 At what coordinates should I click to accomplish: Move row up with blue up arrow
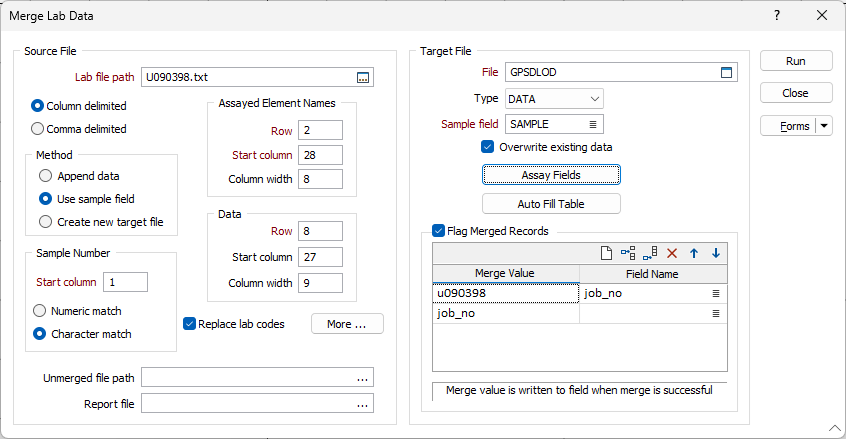pos(694,253)
